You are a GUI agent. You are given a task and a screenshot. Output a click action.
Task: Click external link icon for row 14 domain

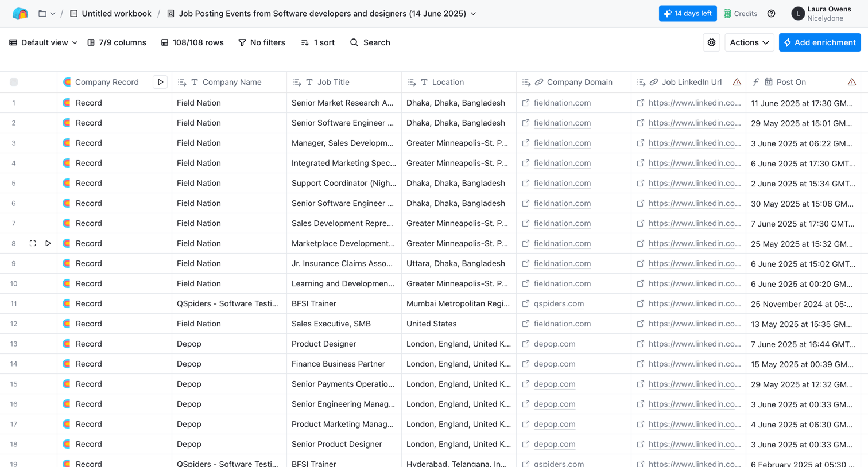pyautogui.click(x=526, y=364)
